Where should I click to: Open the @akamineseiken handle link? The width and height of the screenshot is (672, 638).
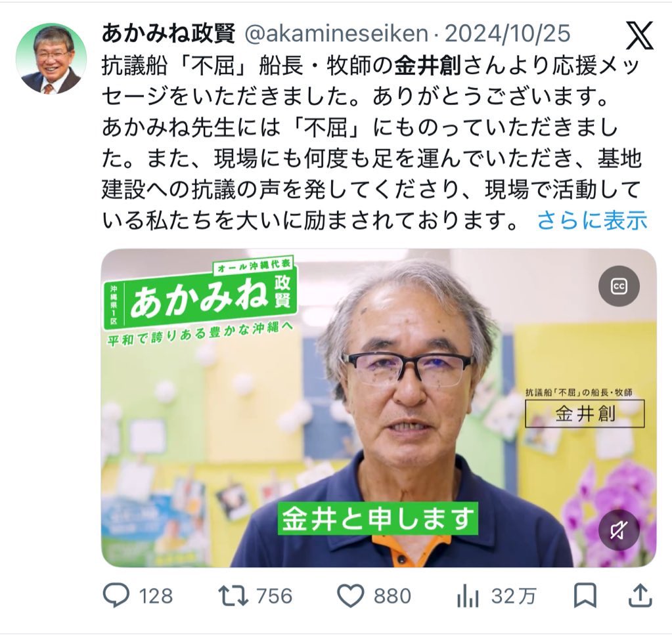[336, 34]
